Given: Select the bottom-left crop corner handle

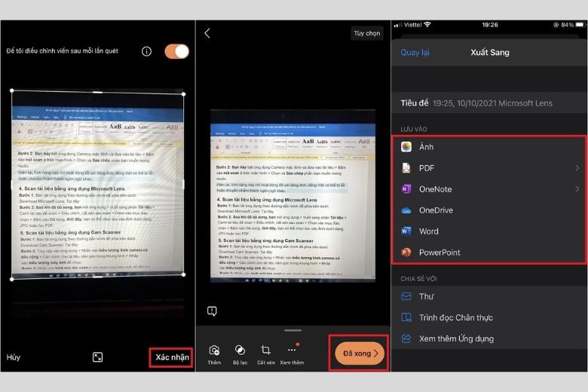Looking at the screenshot, I should 12,279.
